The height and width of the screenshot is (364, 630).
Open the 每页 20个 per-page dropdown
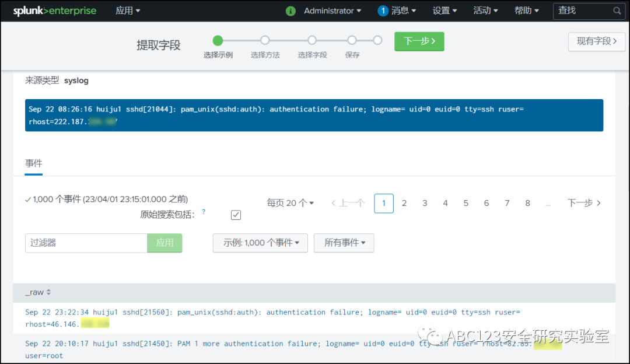[290, 202]
